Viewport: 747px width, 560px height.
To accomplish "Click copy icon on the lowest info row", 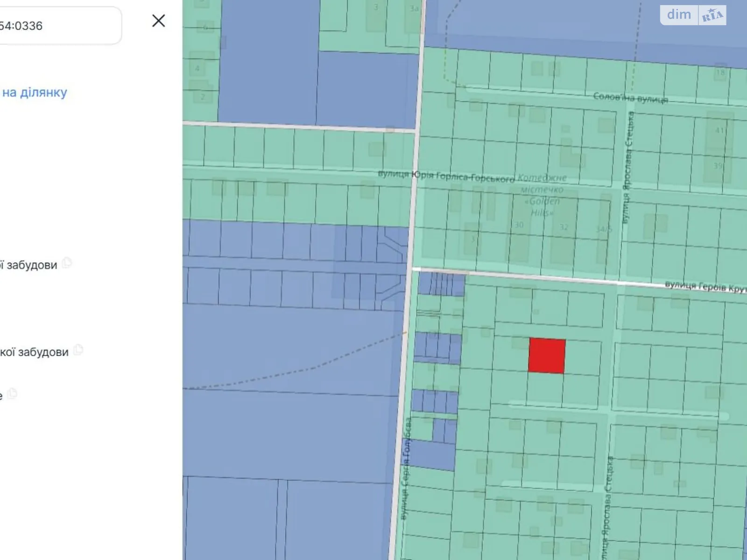I will 12,394.
